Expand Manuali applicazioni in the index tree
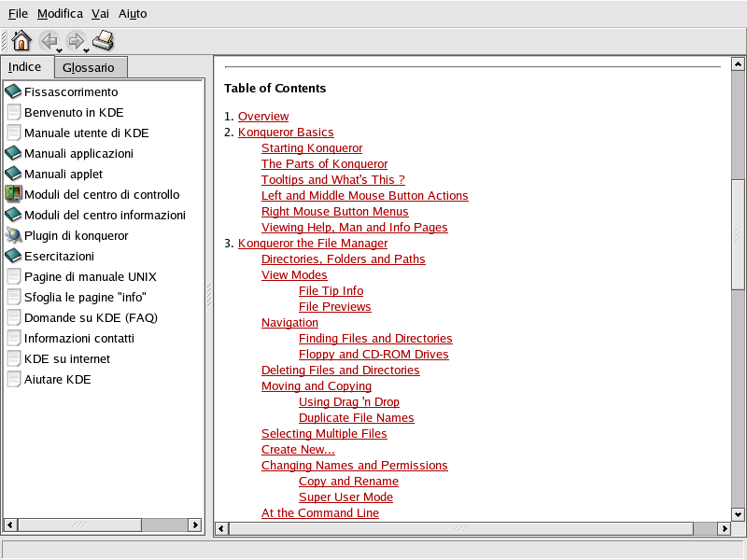 point(78,154)
